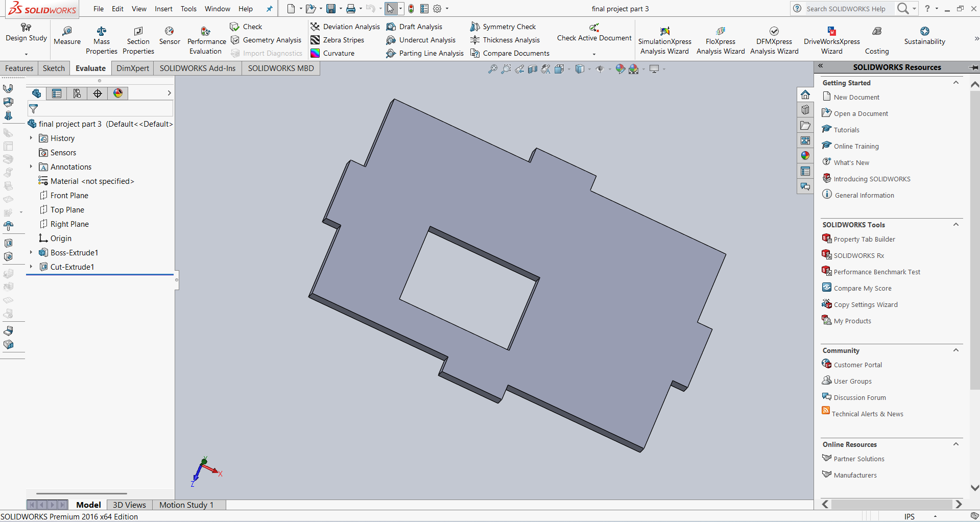Open Appearances tab in task pane
Viewport: 980px width, 522px height.
pos(805,156)
